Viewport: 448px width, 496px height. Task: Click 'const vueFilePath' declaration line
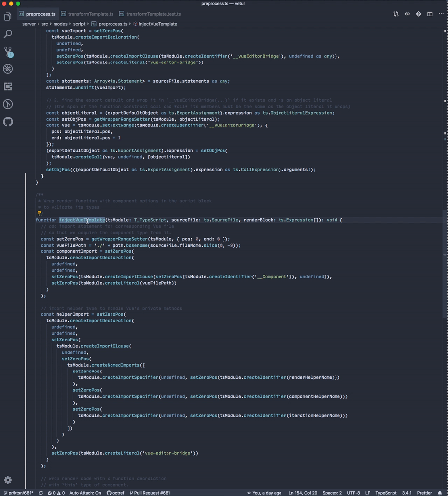(141, 245)
